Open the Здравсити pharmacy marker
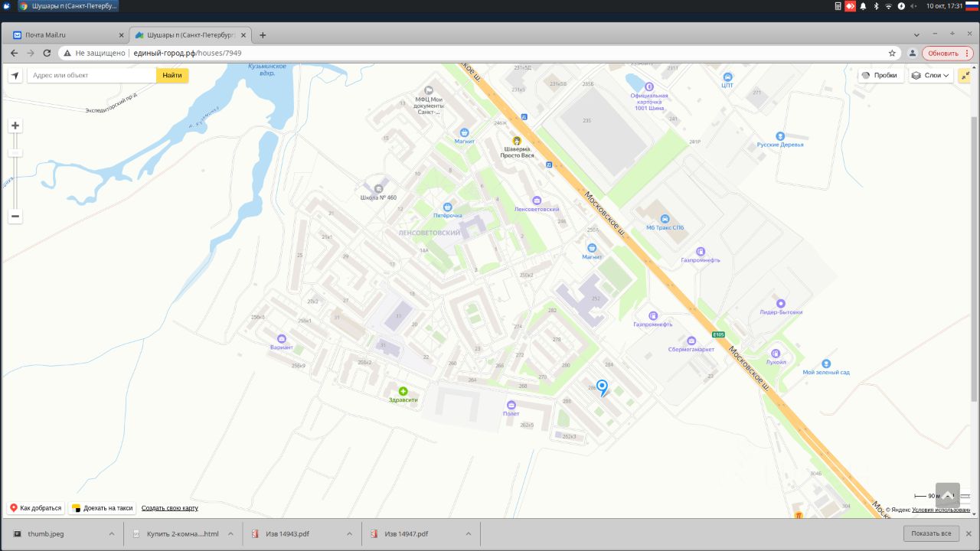Image resolution: width=980 pixels, height=551 pixels. point(403,391)
